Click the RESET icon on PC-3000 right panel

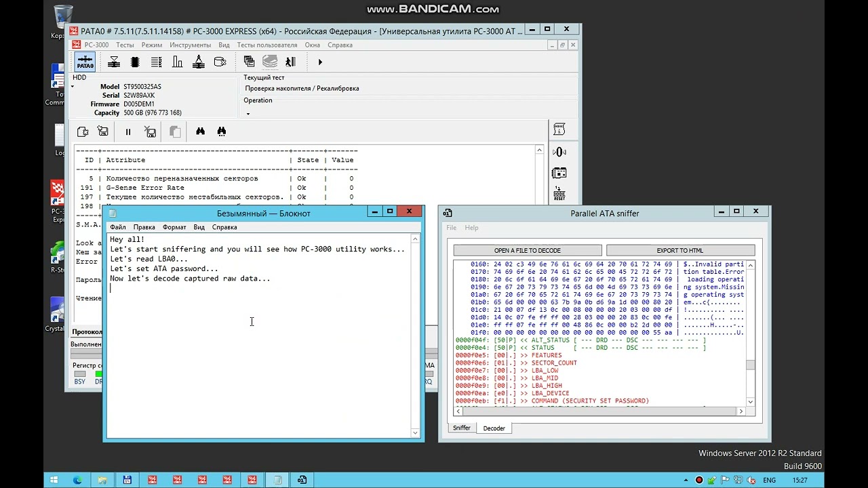coord(559,194)
